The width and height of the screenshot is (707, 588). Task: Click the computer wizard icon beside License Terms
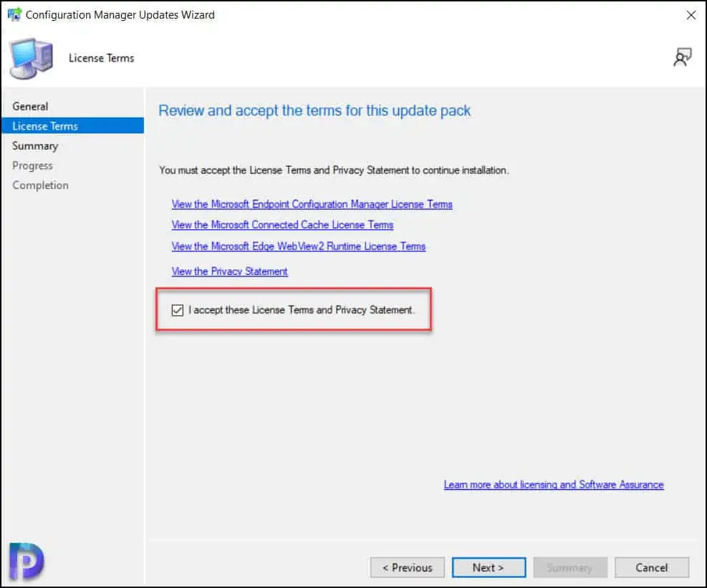point(31,59)
